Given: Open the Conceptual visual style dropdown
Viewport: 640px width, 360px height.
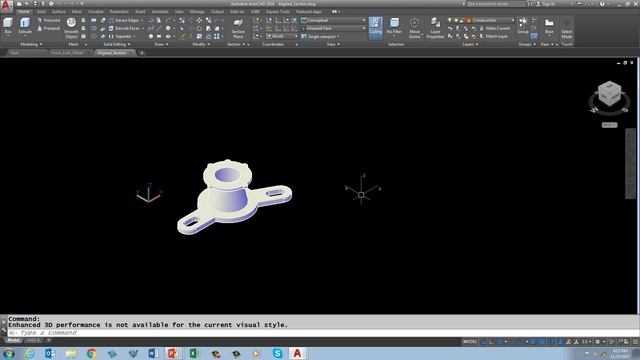Looking at the screenshot, I should coord(333,20).
